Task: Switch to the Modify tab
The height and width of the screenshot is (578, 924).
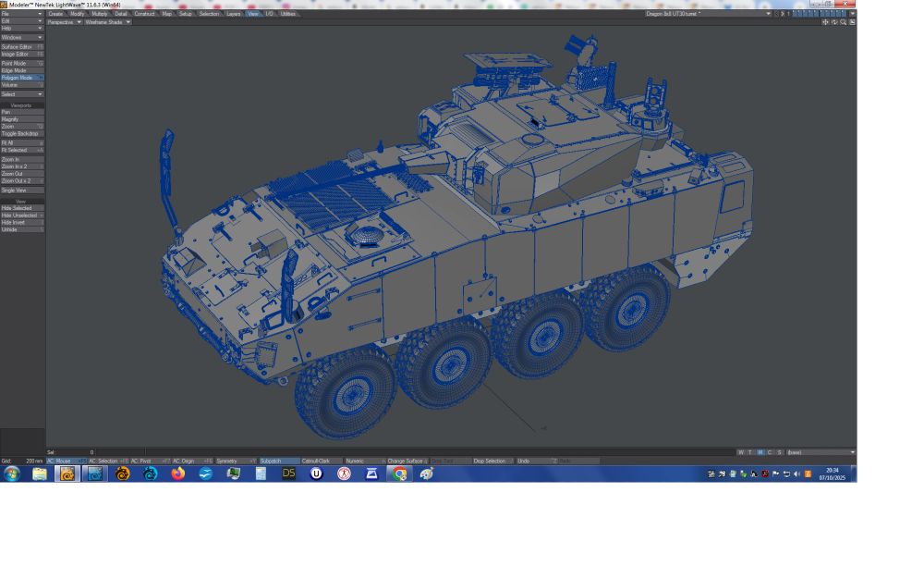Action: 78,14
